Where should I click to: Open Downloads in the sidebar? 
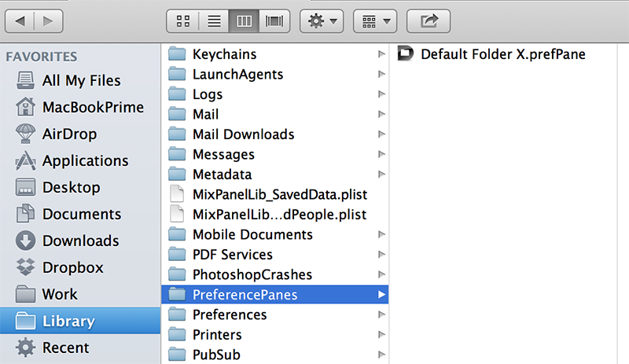(80, 241)
